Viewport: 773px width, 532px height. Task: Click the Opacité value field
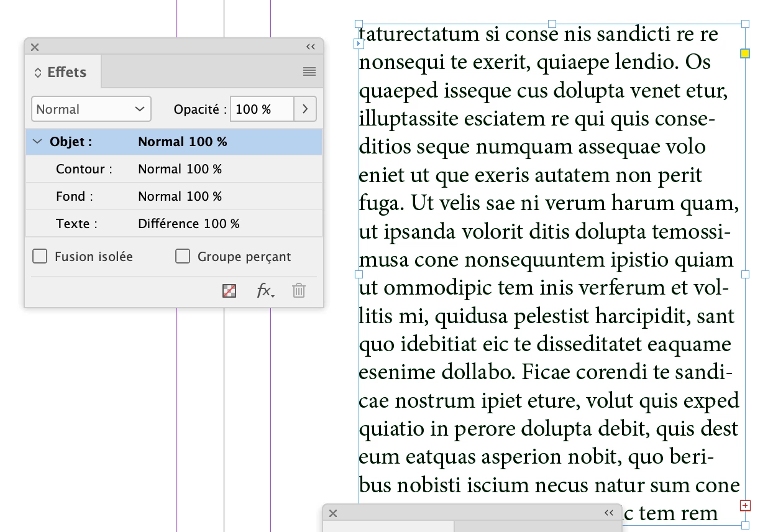pos(262,109)
